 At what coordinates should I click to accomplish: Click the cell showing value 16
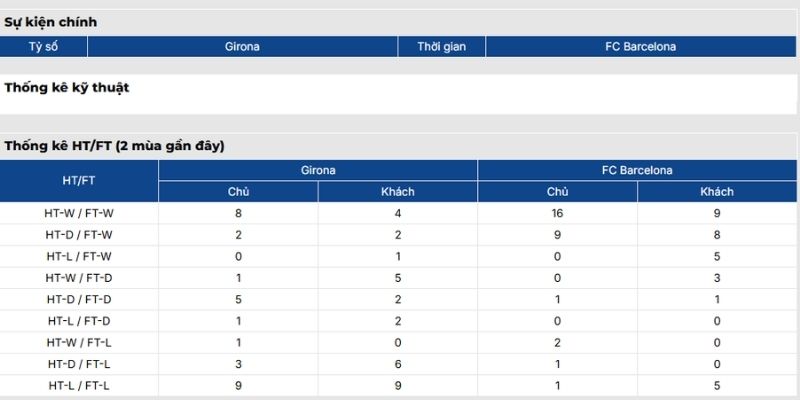point(557,213)
